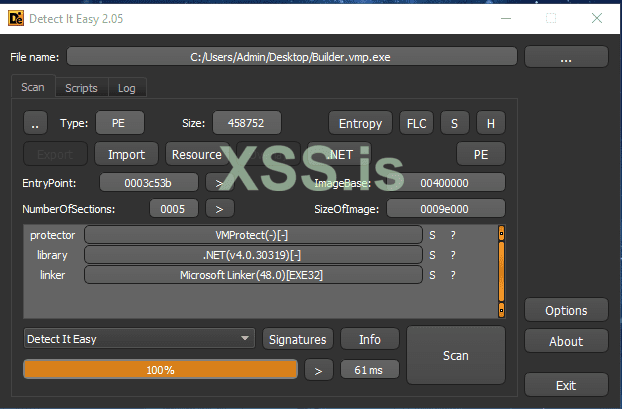Open the .NET info button
This screenshot has height=409, width=622.
(x=340, y=154)
